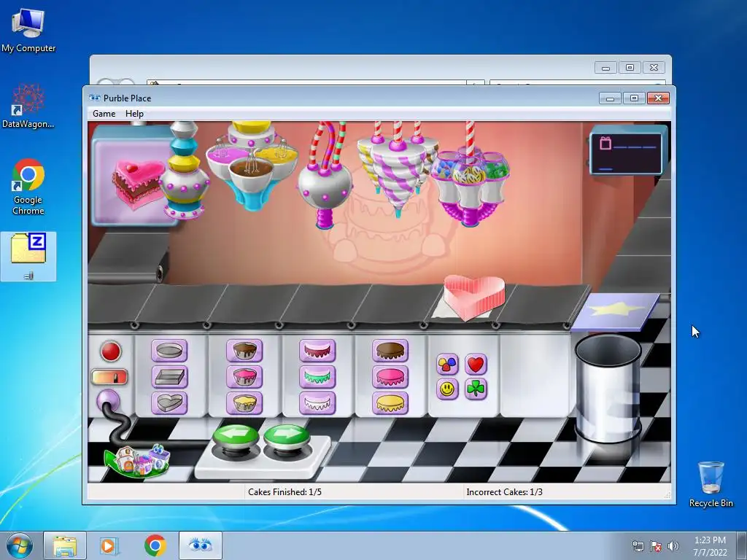This screenshot has height=560, width=747.
Task: Return to Purble Place village icon
Action: pos(138,460)
